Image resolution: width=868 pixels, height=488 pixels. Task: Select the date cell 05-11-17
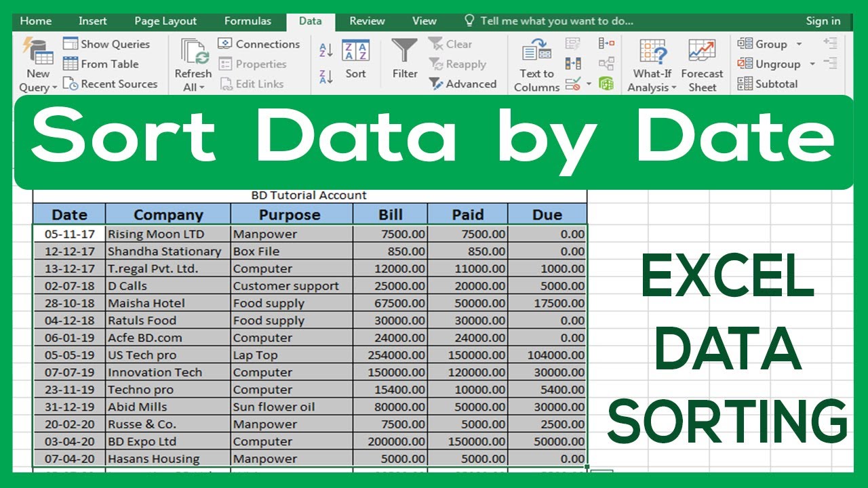coord(69,234)
